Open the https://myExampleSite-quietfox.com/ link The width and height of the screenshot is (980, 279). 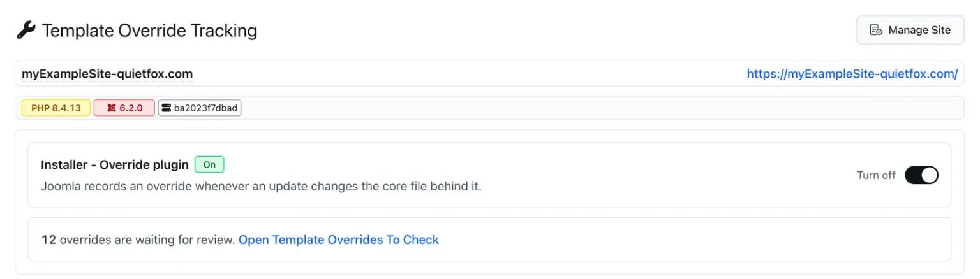(x=852, y=74)
